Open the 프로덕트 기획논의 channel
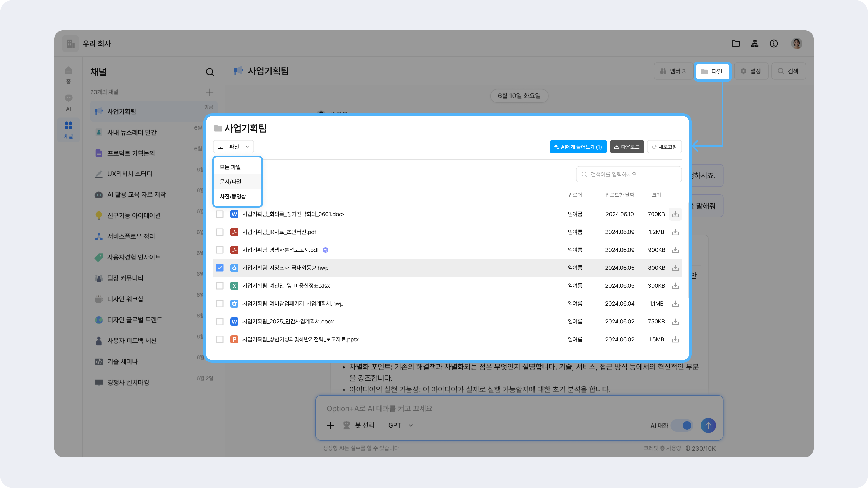 tap(154, 153)
